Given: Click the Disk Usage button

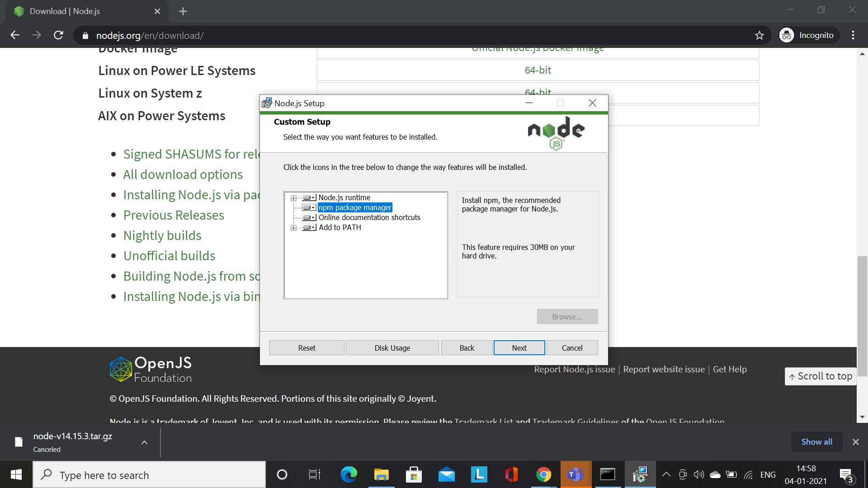Looking at the screenshot, I should (392, 348).
